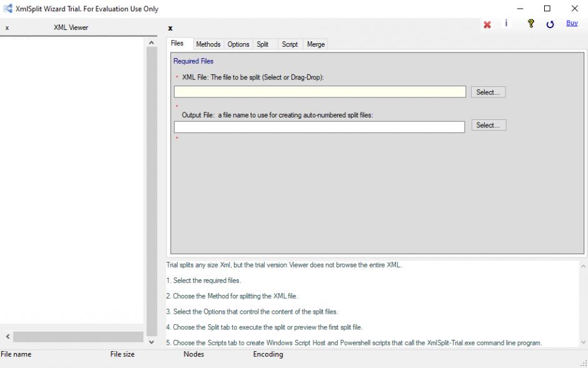This screenshot has width=588, height=368.
Task: Maximize the XmlSplit Wizard window
Action: (x=547, y=9)
